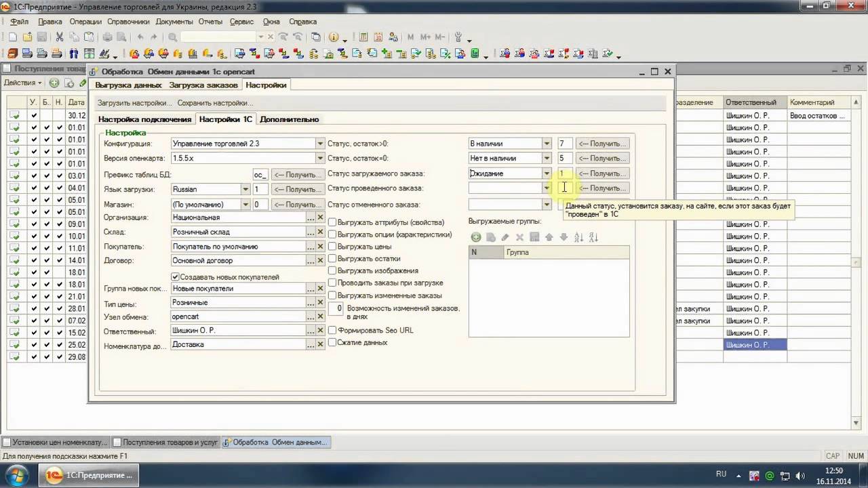Image resolution: width=868 pixels, height=488 pixels.
Task: Click the M+ memory button in the toolbar
Action: (426, 37)
